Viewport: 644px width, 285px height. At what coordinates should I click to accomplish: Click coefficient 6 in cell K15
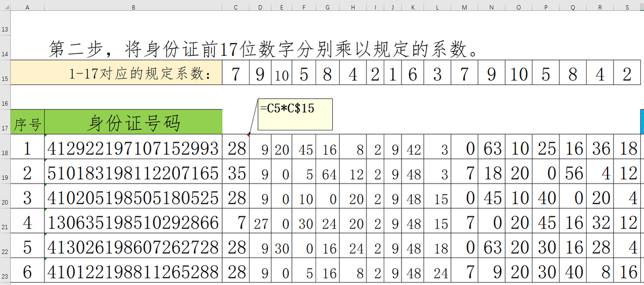(413, 74)
